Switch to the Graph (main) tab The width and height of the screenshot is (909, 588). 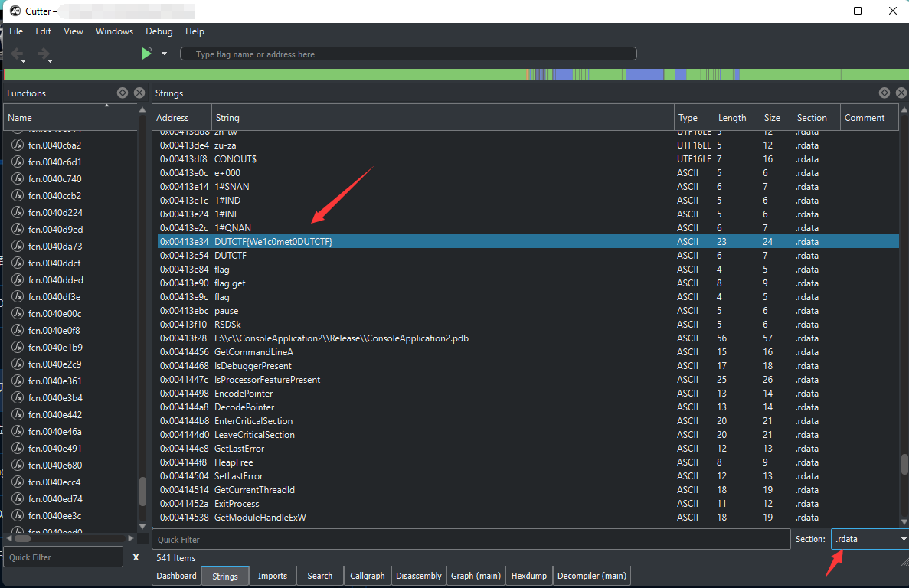476,576
